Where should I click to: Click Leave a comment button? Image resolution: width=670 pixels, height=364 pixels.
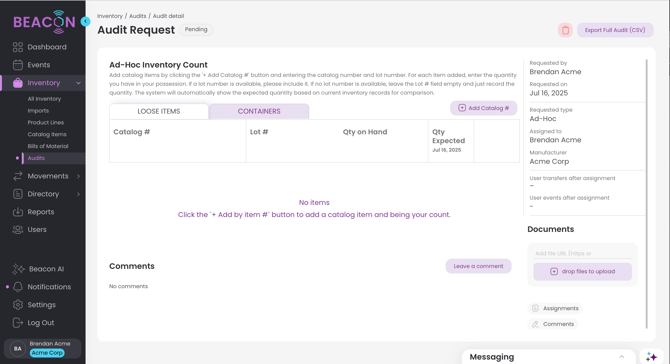click(478, 266)
